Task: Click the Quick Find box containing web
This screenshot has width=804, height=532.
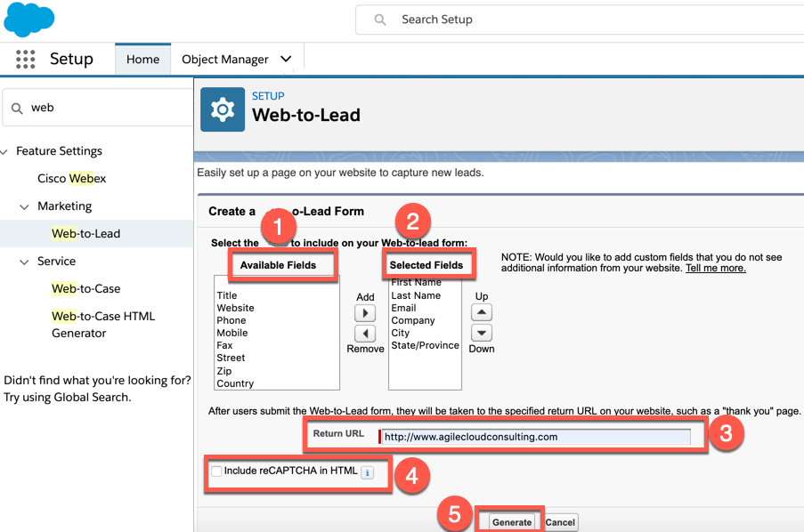Action: [97, 108]
